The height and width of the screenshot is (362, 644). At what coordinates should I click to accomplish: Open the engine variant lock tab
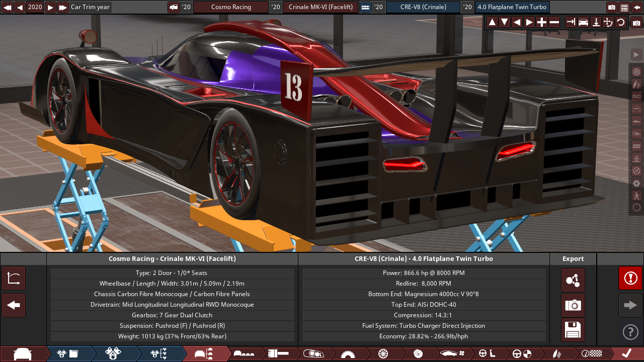[113, 353]
